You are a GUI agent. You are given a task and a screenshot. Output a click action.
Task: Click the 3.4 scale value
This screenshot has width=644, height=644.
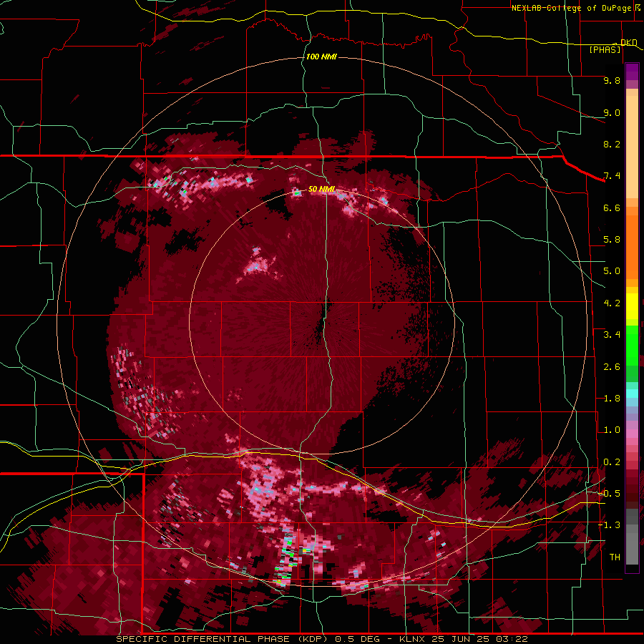612,335
